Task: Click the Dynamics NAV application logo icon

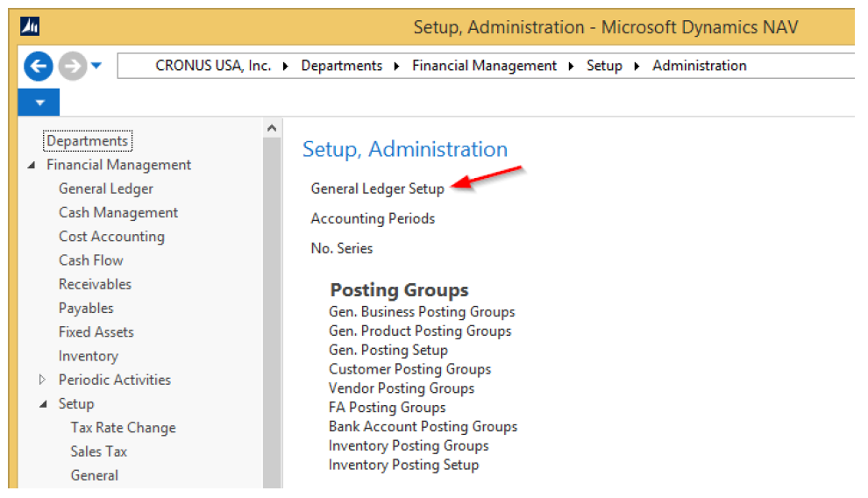Action: click(x=30, y=26)
